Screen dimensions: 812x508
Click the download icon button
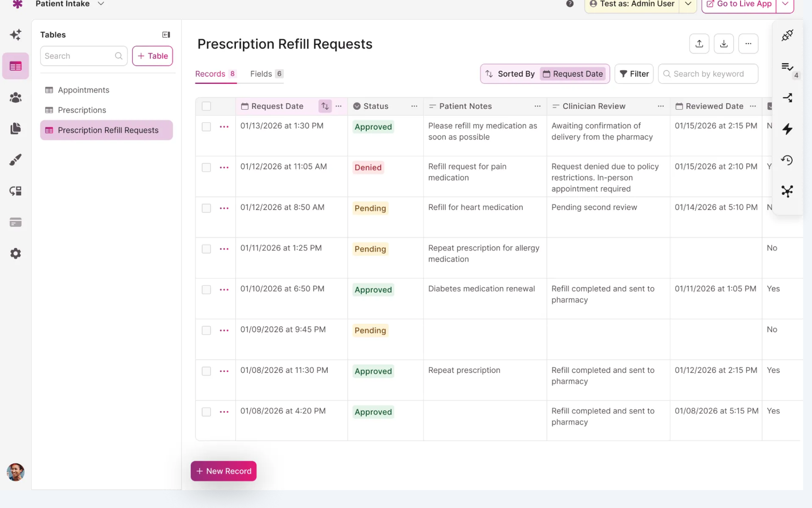click(724, 44)
